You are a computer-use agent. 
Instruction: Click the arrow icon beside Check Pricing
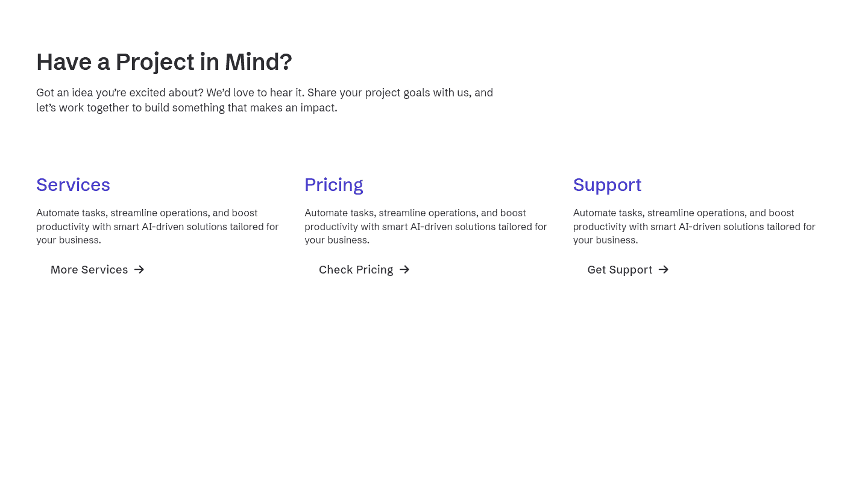[x=404, y=269]
